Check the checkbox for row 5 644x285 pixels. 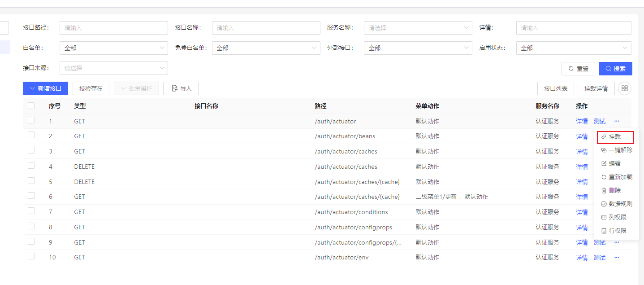(31, 181)
